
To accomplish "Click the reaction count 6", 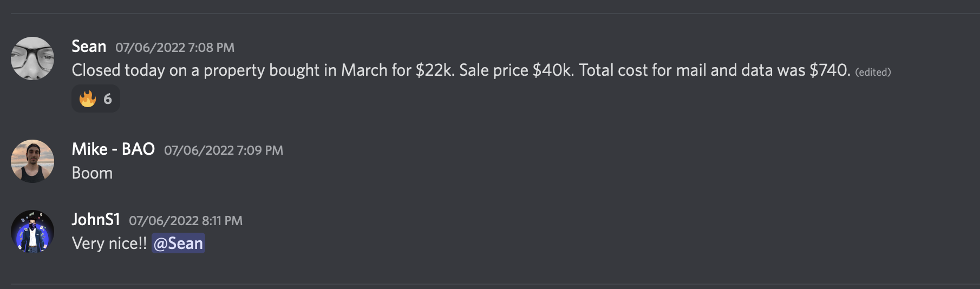I will (108, 98).
